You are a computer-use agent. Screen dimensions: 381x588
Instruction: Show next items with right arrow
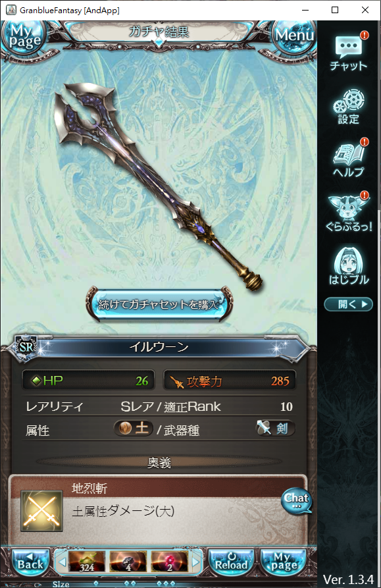tap(195, 562)
